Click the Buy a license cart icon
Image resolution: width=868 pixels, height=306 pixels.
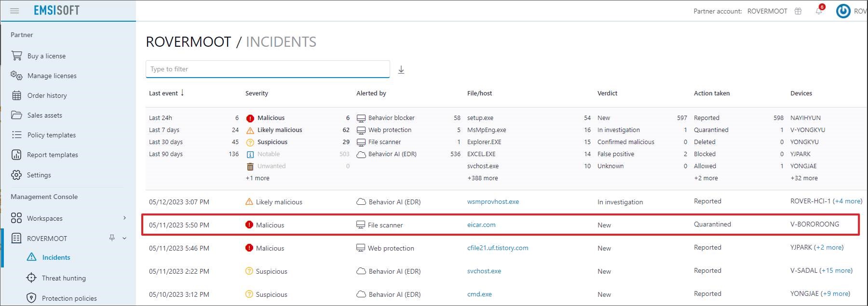click(x=17, y=56)
